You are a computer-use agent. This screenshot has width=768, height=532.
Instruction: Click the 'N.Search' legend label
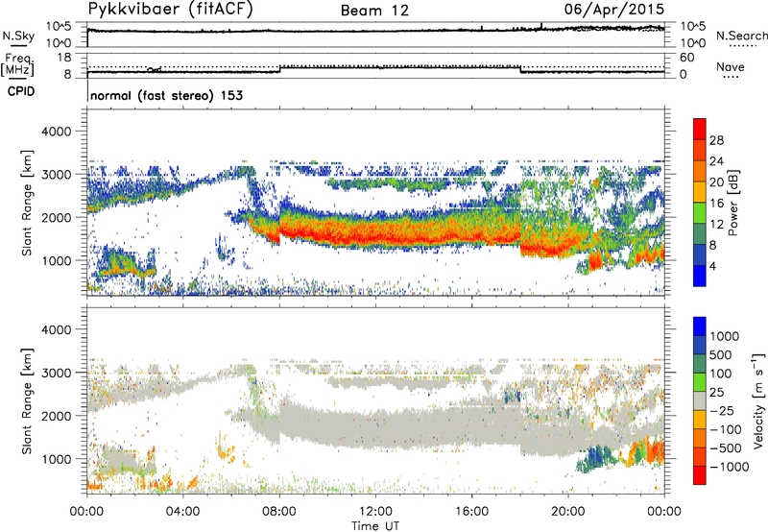741,36
